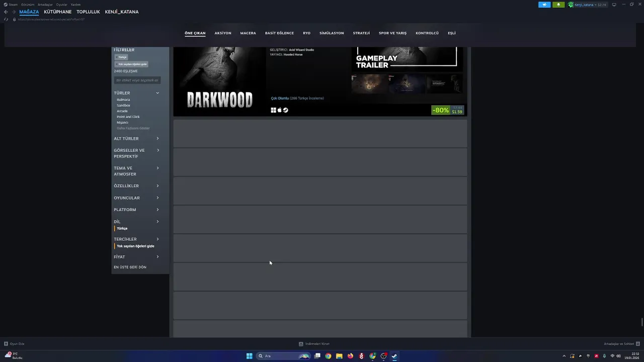Open the volume control in tray
The width and height of the screenshot is (644, 362).
click(618, 356)
